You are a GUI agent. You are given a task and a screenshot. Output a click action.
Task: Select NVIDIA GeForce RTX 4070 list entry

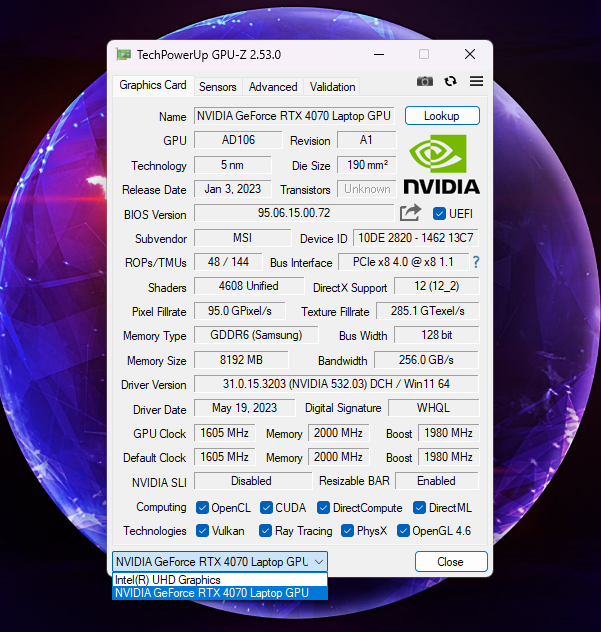coord(220,593)
